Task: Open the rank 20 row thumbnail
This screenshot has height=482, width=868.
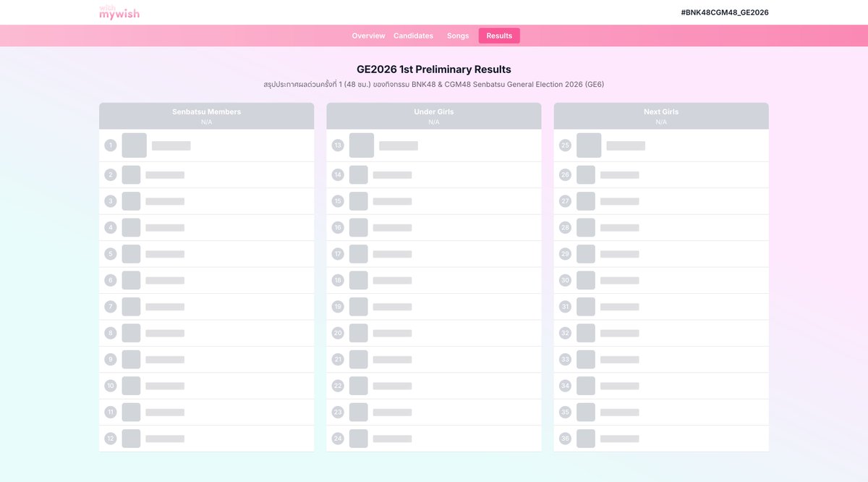Action: pyautogui.click(x=358, y=334)
